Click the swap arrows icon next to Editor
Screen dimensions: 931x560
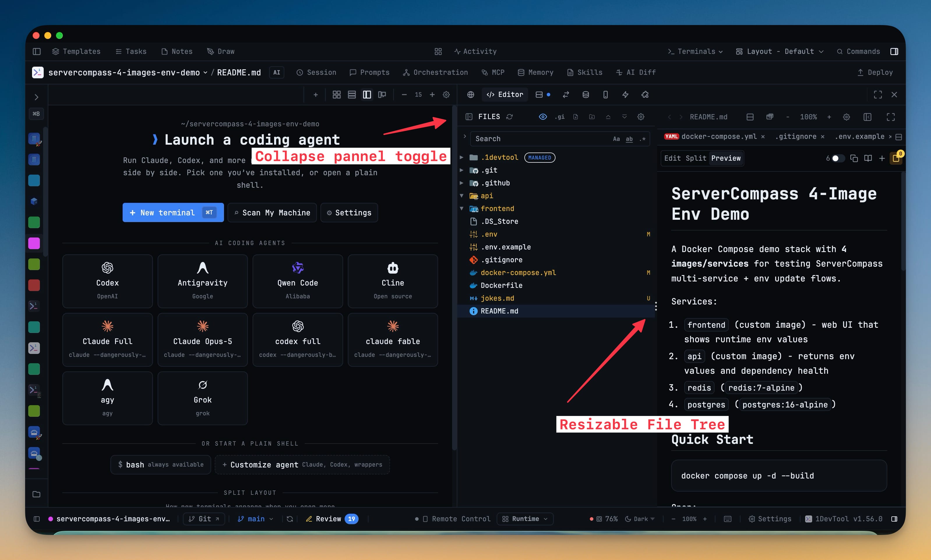[566, 95]
